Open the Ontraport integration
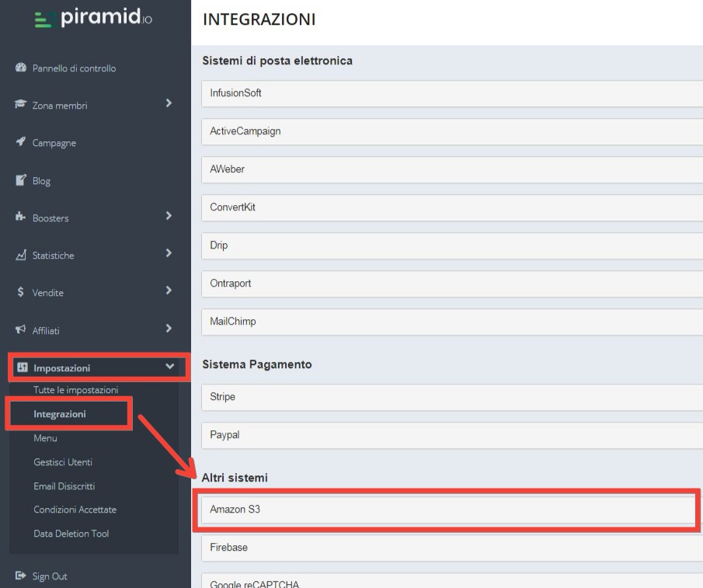The width and height of the screenshot is (703, 588). coord(452,284)
